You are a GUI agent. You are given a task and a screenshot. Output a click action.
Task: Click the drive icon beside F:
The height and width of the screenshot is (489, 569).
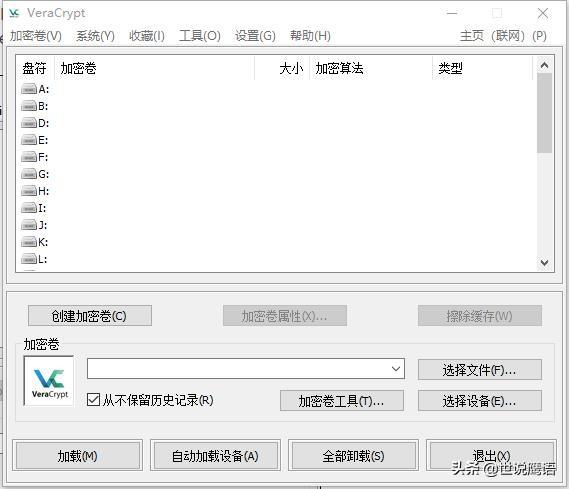(x=29, y=157)
